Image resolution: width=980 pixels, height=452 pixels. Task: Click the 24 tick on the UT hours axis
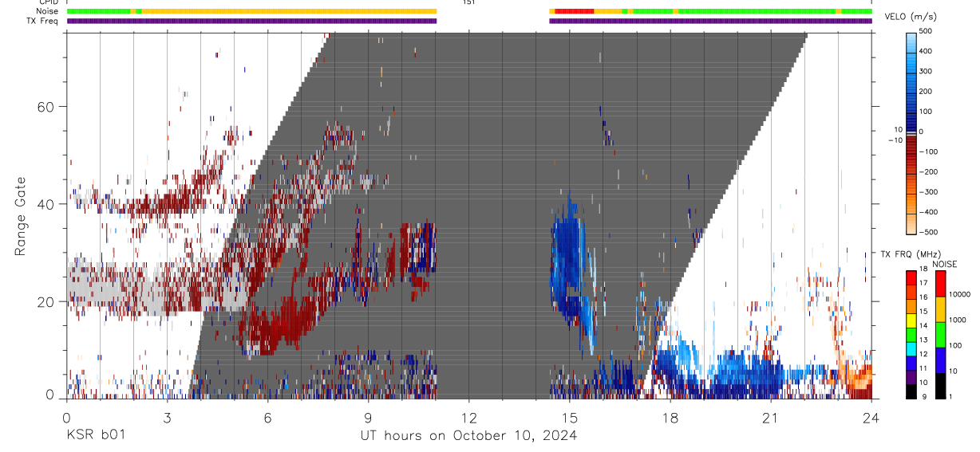click(x=871, y=417)
